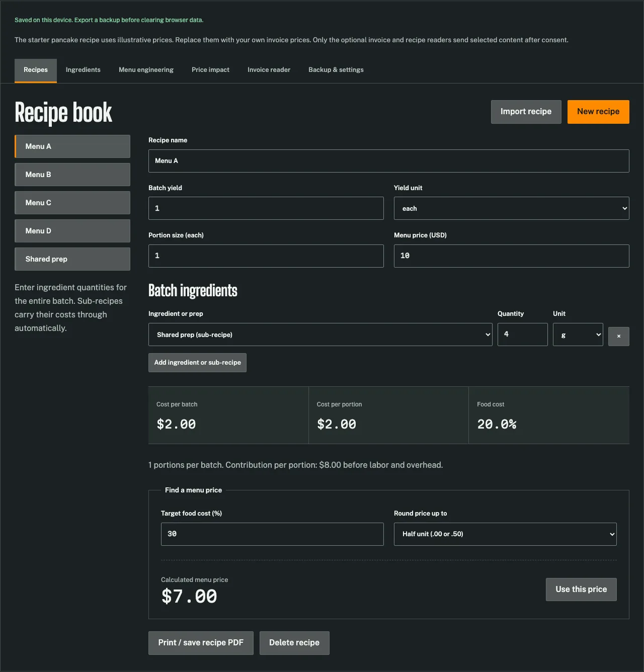The width and height of the screenshot is (644, 672).
Task: Click the Import recipe button
Action: 526,112
